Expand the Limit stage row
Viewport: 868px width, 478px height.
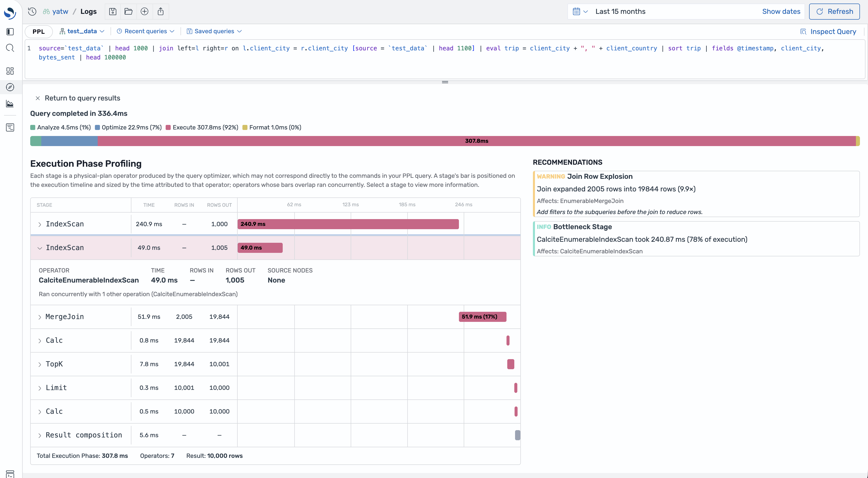tap(40, 388)
